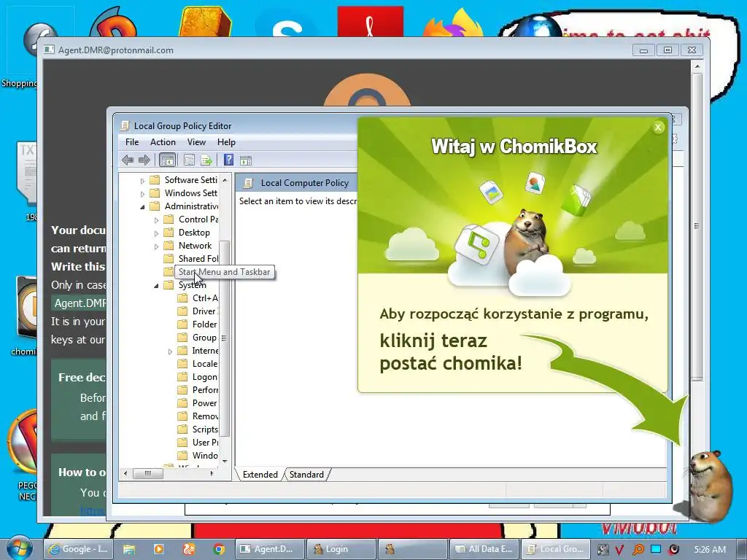
Task: Select the Locale folder under System
Action: pos(205,364)
